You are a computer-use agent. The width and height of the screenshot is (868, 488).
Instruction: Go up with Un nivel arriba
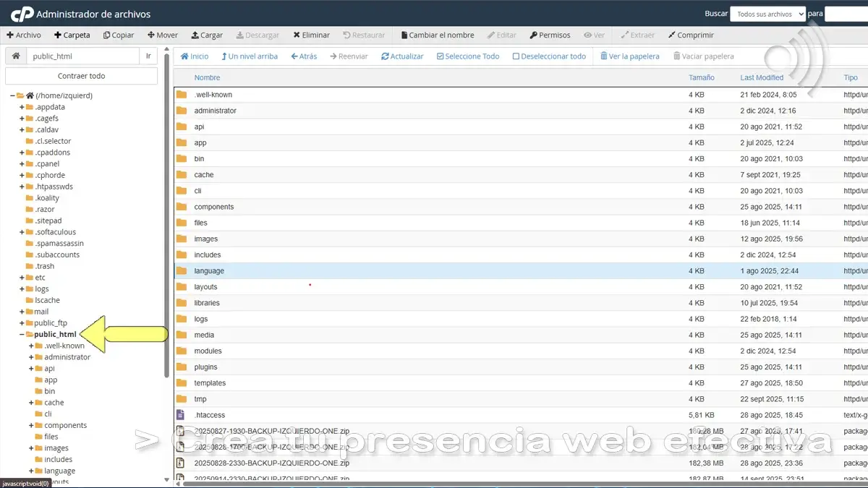(x=249, y=56)
